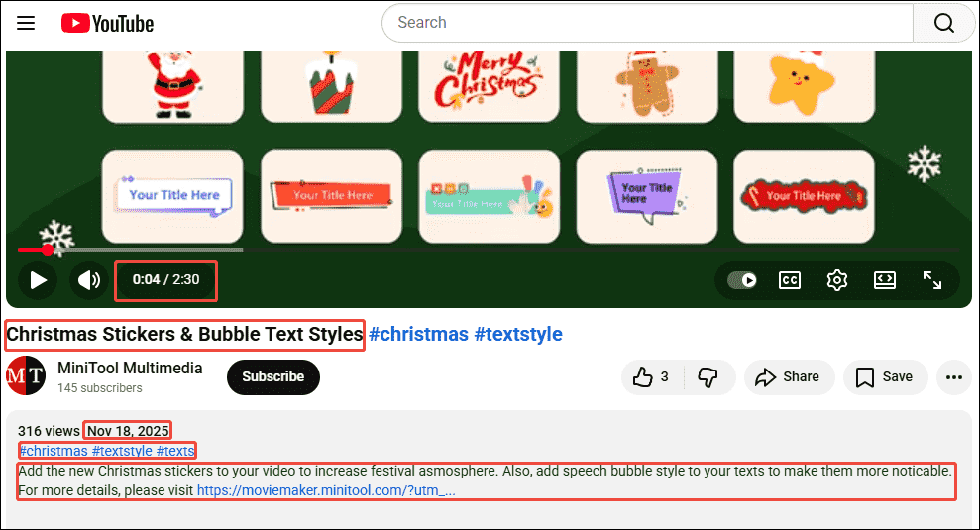Play the video
The height and width of the screenshot is (530, 980).
pos(38,280)
